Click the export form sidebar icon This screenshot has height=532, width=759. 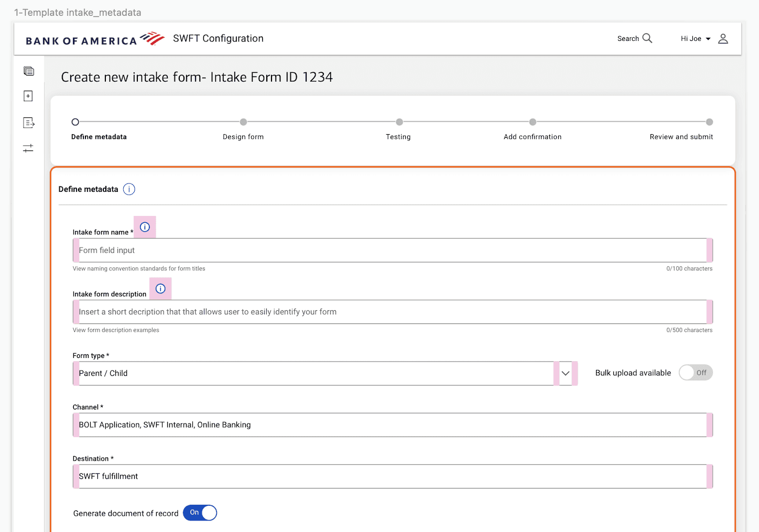click(29, 123)
